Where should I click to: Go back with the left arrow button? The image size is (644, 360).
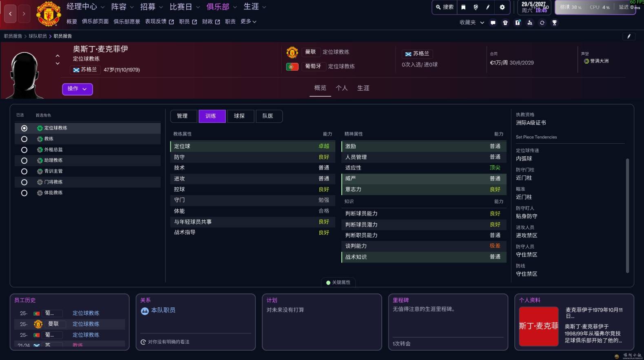[11, 14]
